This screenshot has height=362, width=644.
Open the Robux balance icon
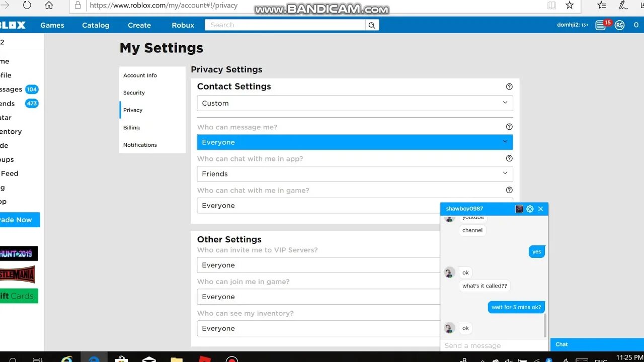click(619, 25)
